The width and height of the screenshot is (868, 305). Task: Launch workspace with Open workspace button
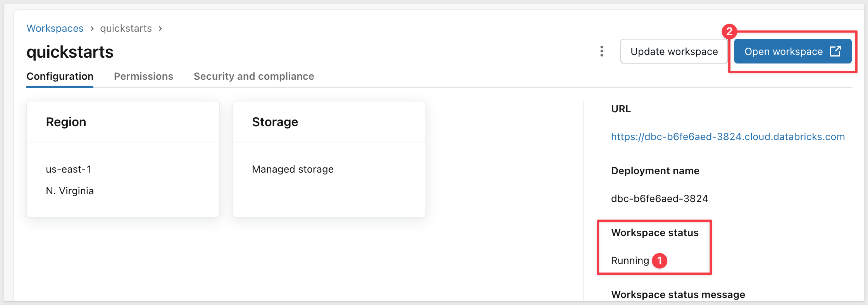click(784, 51)
